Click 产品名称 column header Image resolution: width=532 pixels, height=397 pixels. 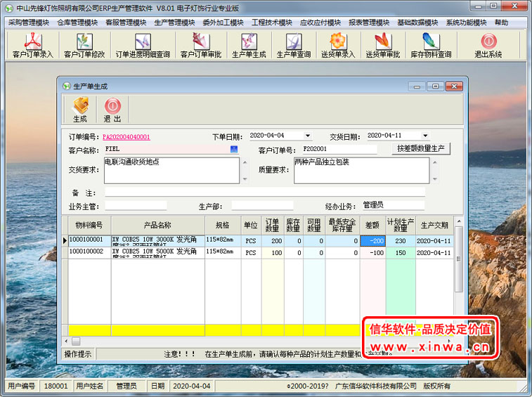(157, 226)
